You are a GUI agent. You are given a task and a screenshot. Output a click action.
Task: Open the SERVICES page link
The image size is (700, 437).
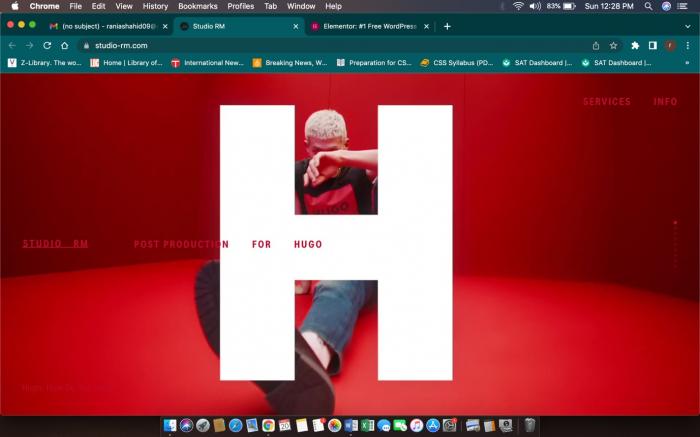click(x=607, y=102)
